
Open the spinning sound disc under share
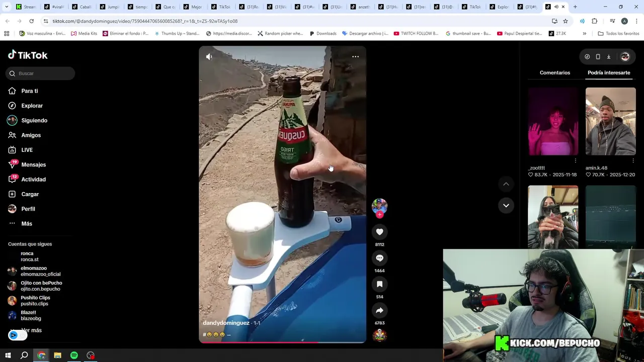(x=379, y=335)
